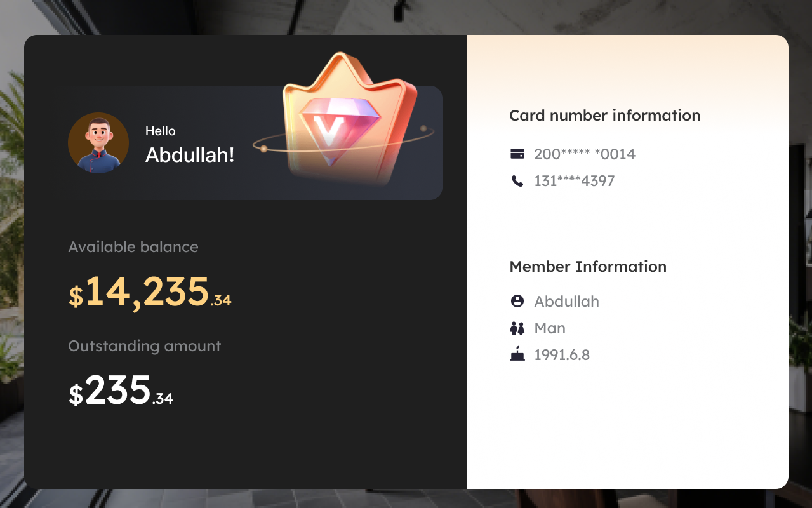Click the birth date 1991.6.8 entry
812x508 pixels.
(562, 354)
